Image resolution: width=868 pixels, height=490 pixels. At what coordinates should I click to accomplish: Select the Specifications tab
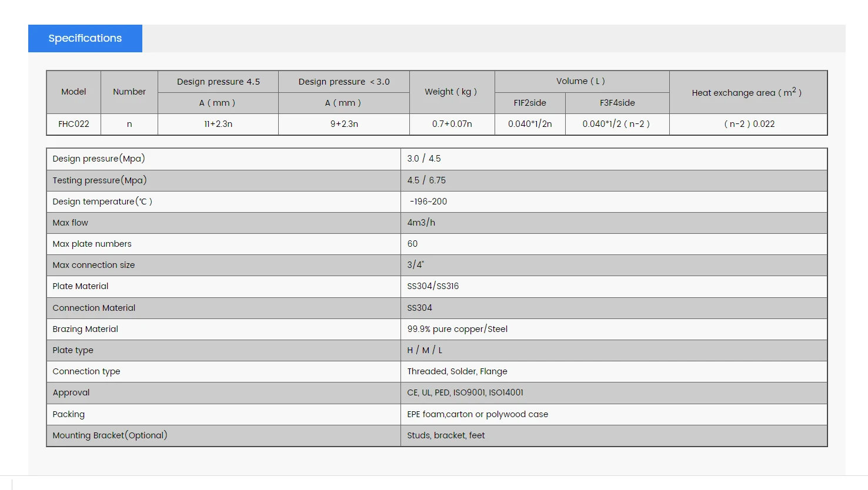(x=85, y=38)
